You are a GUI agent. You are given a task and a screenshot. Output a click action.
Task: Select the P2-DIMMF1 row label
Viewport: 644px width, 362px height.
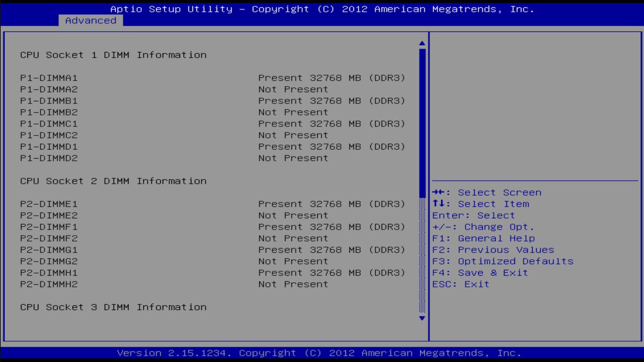(x=49, y=227)
